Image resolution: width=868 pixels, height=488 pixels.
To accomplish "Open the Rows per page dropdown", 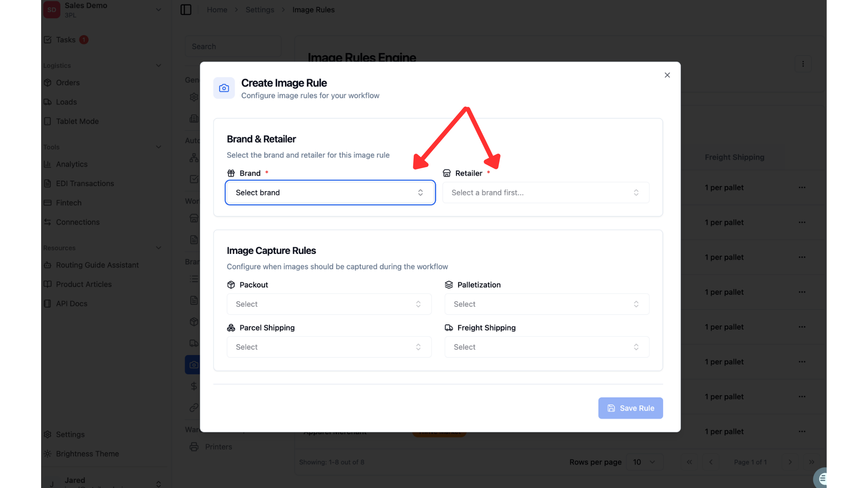I will tap(644, 462).
